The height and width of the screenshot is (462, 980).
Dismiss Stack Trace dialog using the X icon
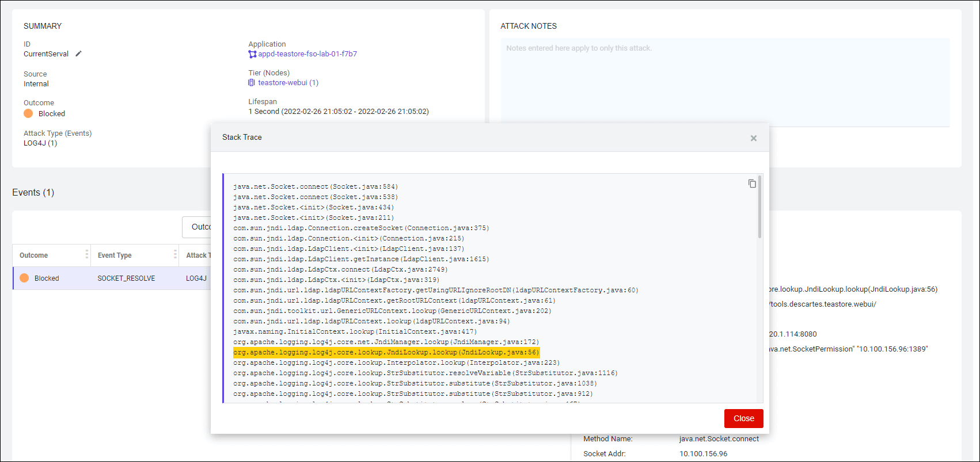pos(753,138)
